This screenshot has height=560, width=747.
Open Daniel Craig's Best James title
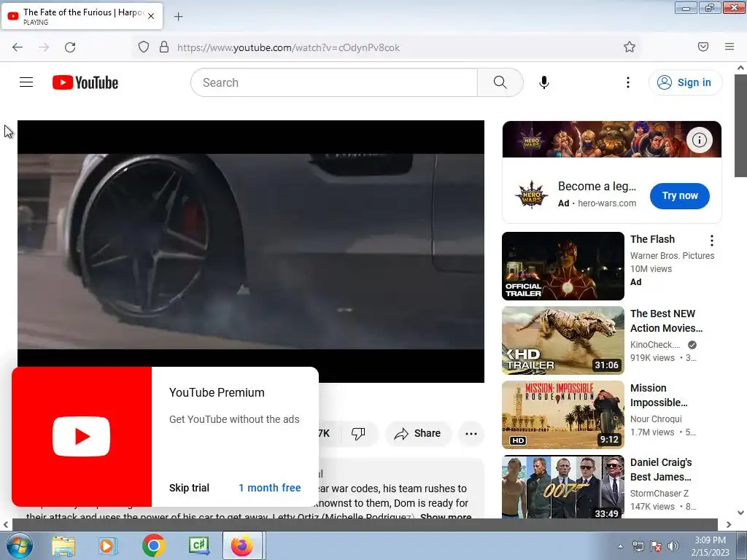click(x=661, y=470)
